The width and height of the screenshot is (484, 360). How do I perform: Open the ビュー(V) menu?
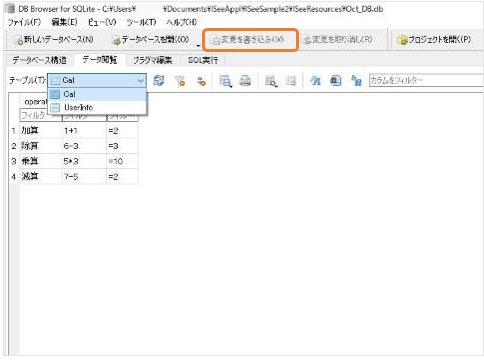pos(102,22)
